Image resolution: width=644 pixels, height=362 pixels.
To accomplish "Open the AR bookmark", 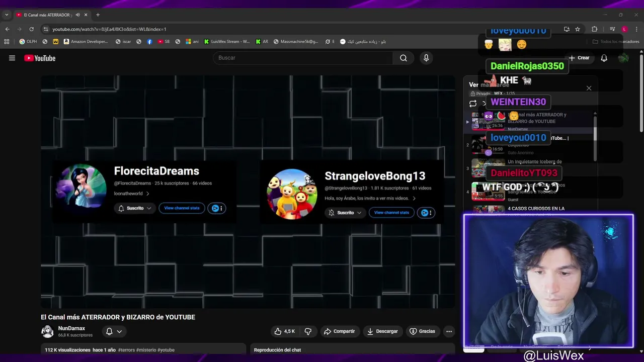I will pyautogui.click(x=262, y=42).
